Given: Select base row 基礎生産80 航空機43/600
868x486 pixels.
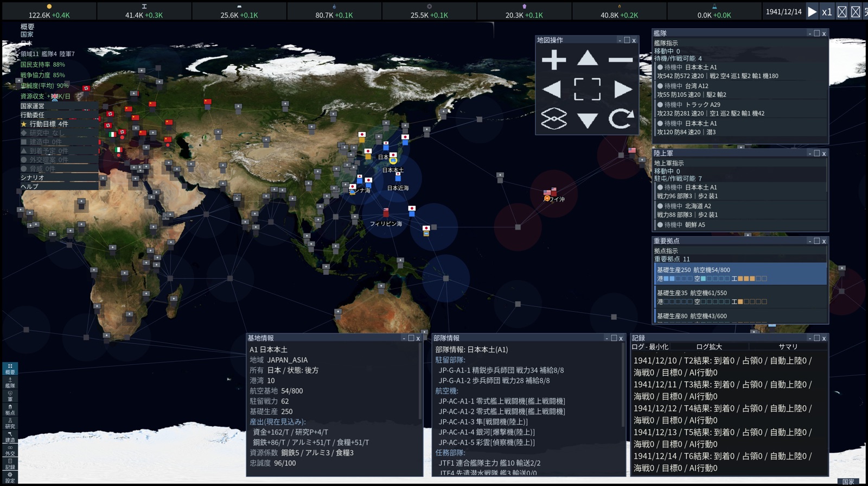Looking at the screenshot, I should pos(741,316).
